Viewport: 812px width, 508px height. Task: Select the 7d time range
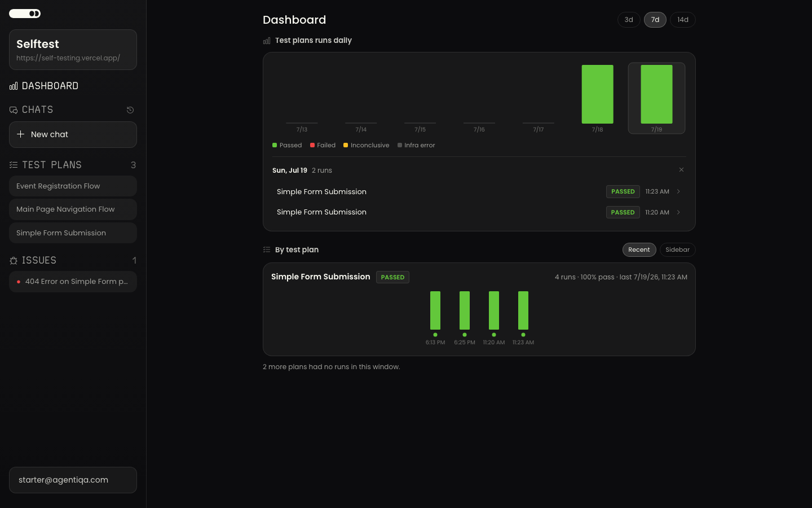tap(655, 20)
